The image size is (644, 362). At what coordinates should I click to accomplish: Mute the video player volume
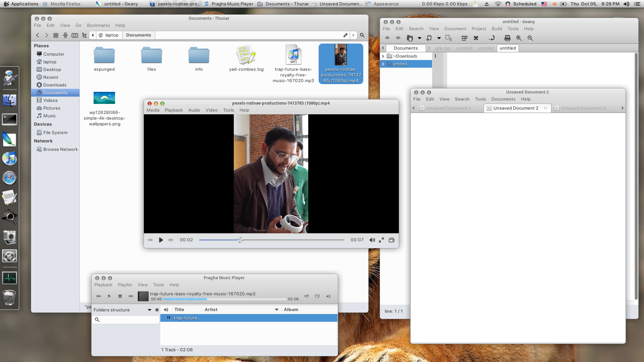(372, 240)
